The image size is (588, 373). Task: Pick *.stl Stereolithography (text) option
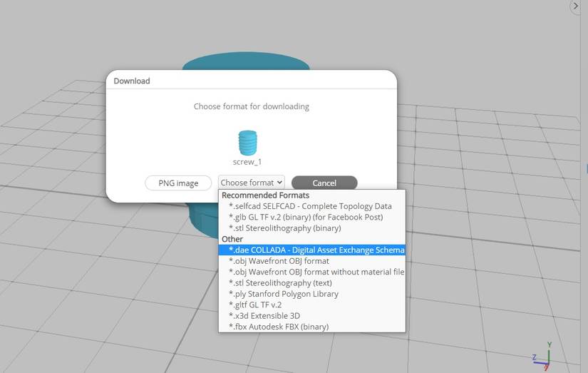pos(311,283)
